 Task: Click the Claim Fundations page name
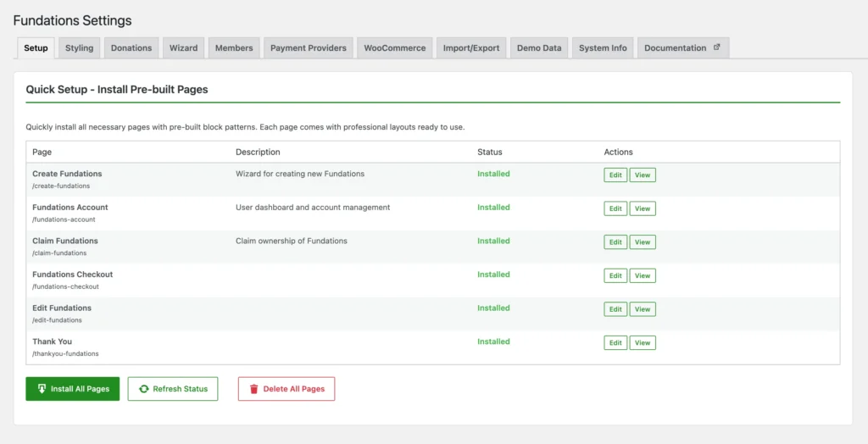65,241
